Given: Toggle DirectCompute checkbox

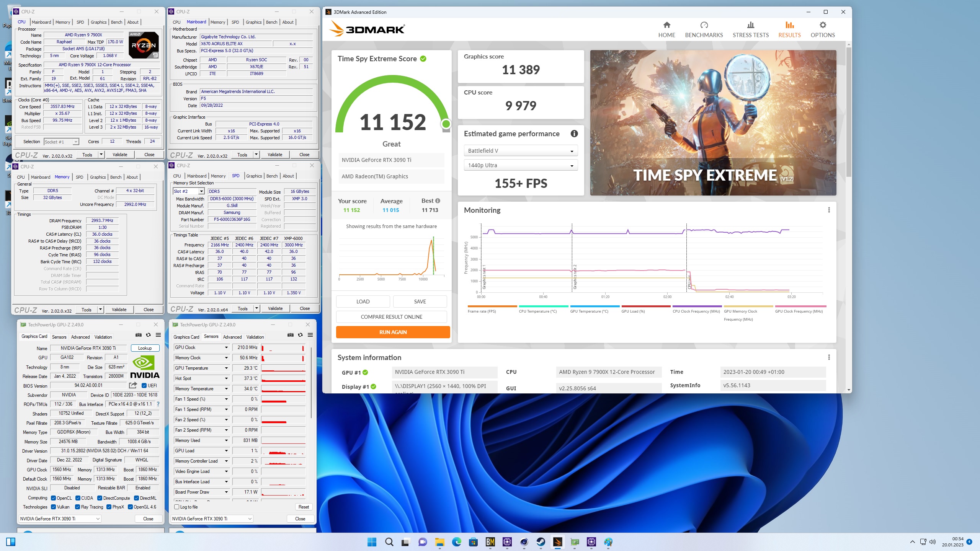Looking at the screenshot, I should click(x=100, y=498).
